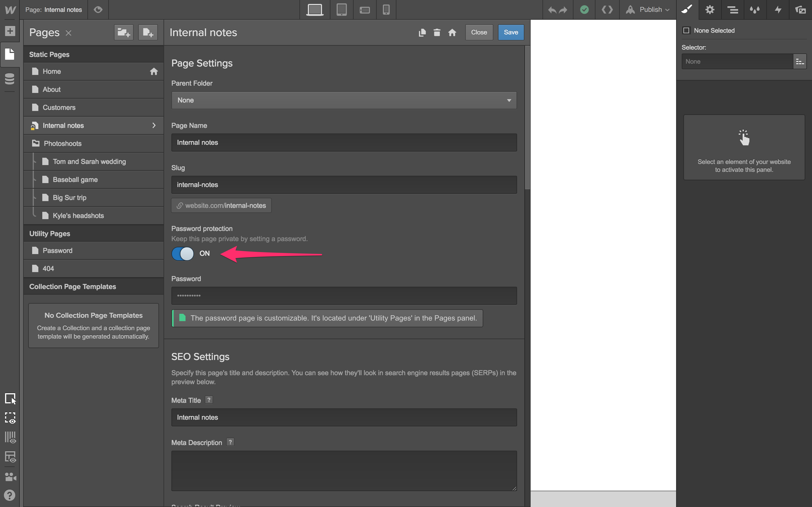
Task: Open the Interactions lightning tab
Action: 778,10
